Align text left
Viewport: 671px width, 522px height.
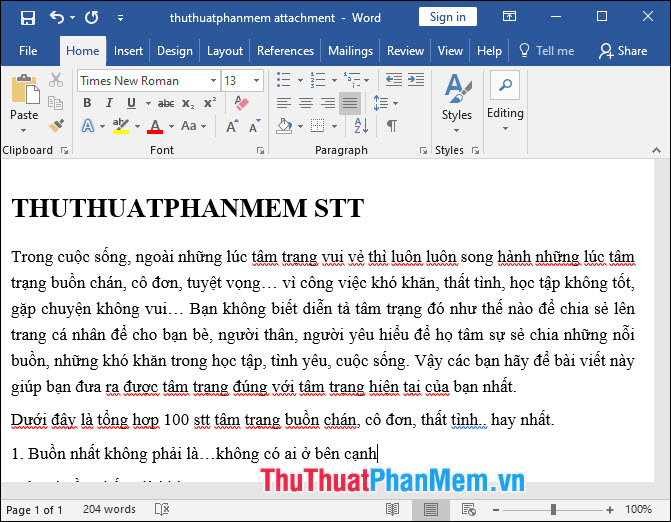tap(284, 103)
